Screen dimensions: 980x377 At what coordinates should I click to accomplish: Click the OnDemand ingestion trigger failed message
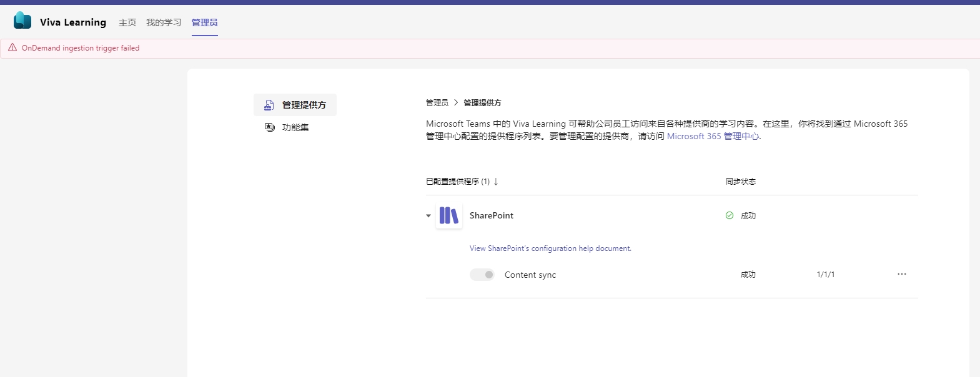pyautogui.click(x=81, y=48)
